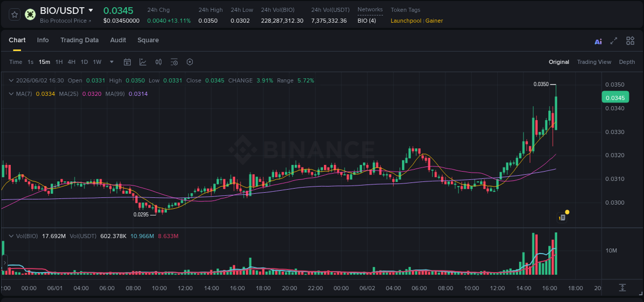Viewport: 644px width, 302px height.
Task: Click the CHANGE value 3.91%
Action: (265, 80)
